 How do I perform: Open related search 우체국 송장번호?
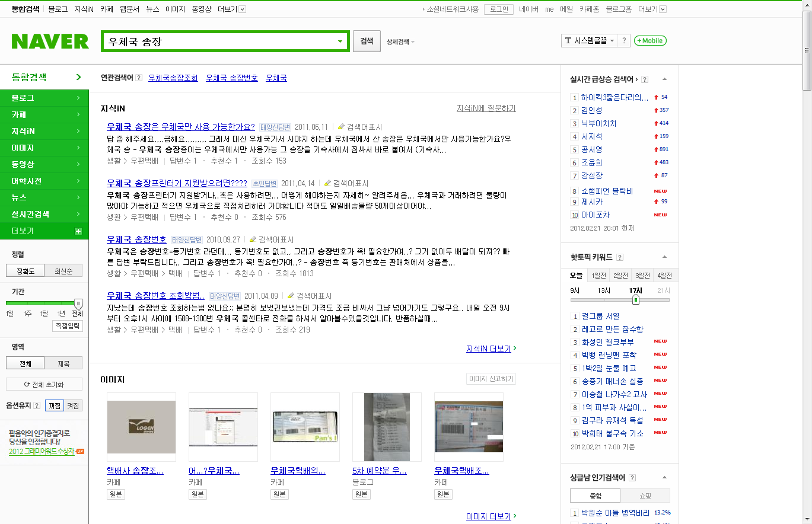[232, 78]
